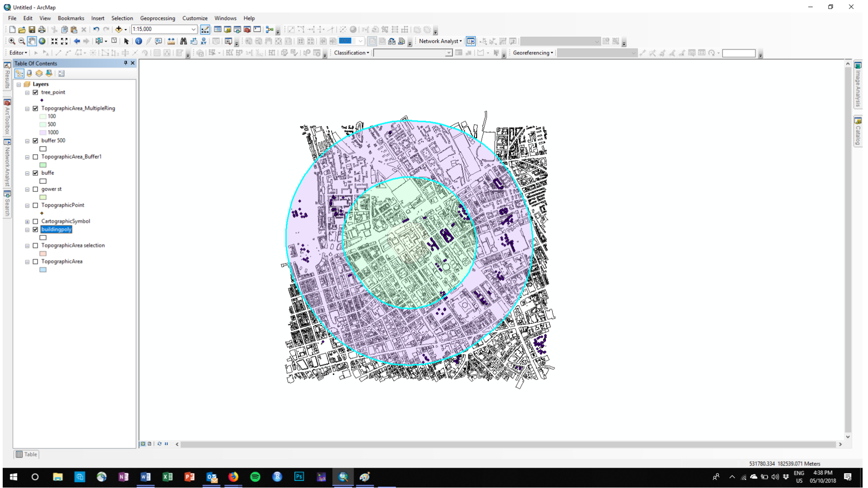868x488 pixels.
Task: Click the 1000 ring color swatch
Action: pos(43,132)
